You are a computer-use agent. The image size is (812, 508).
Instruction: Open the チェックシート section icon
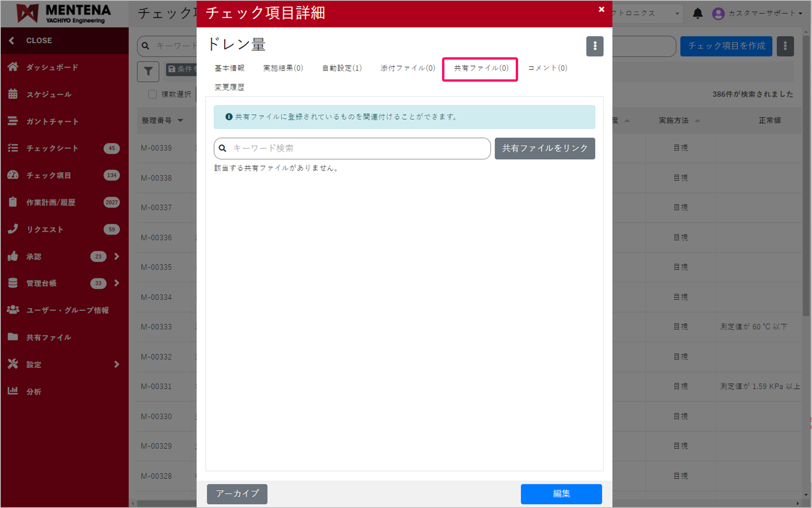point(13,148)
